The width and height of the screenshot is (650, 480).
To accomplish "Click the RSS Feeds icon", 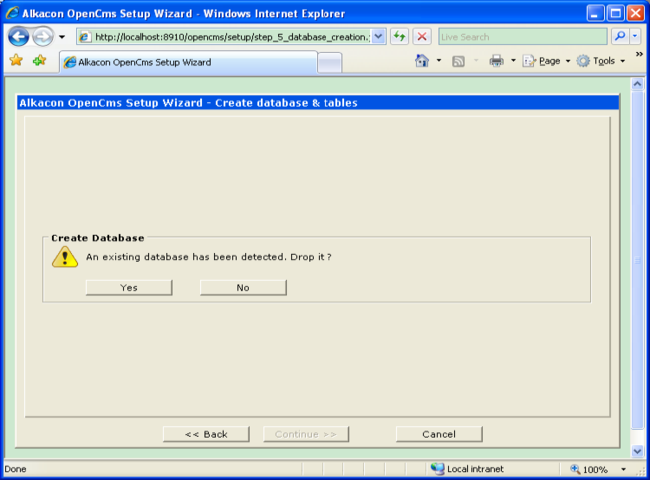I will pyautogui.click(x=458, y=61).
